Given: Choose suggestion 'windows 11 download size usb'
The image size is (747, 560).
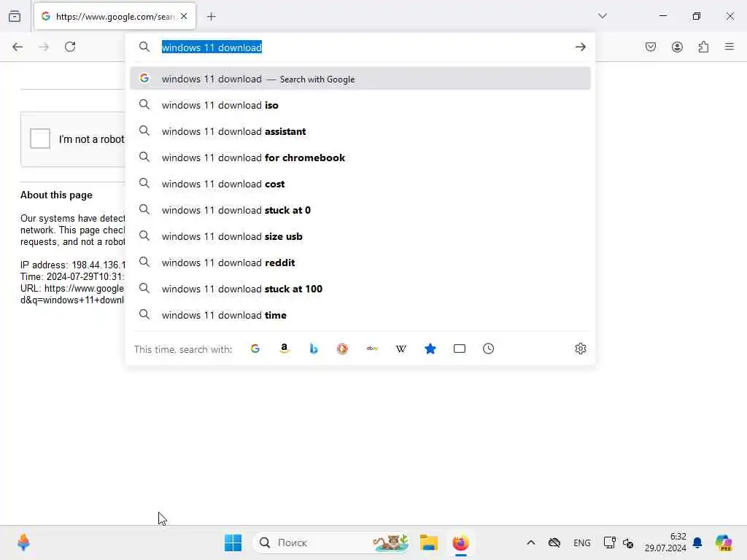Looking at the screenshot, I should 360,236.
